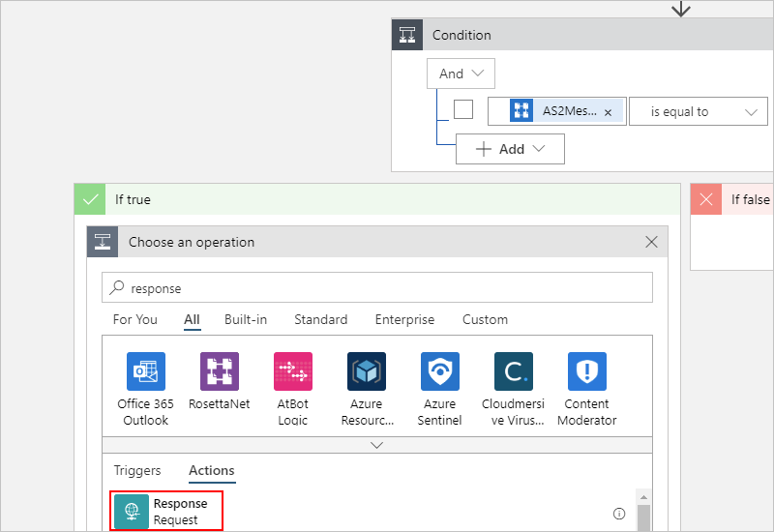This screenshot has height=532, width=774.
Task: Select the Office 365 Outlook connector icon
Action: [x=146, y=371]
